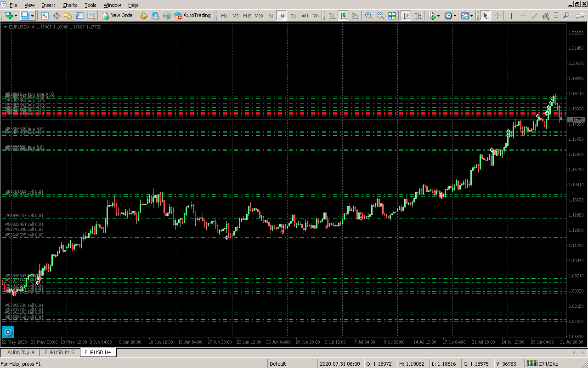
Task: Click the 1.17752 current price label
Action: (x=576, y=120)
